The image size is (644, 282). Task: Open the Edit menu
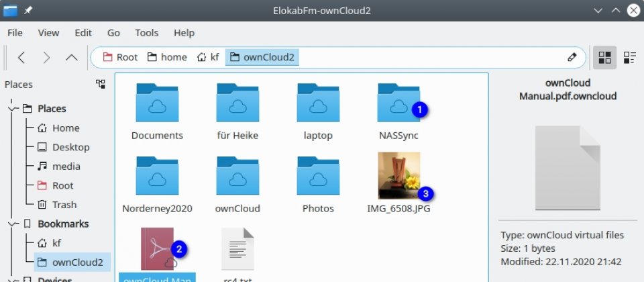click(x=83, y=33)
